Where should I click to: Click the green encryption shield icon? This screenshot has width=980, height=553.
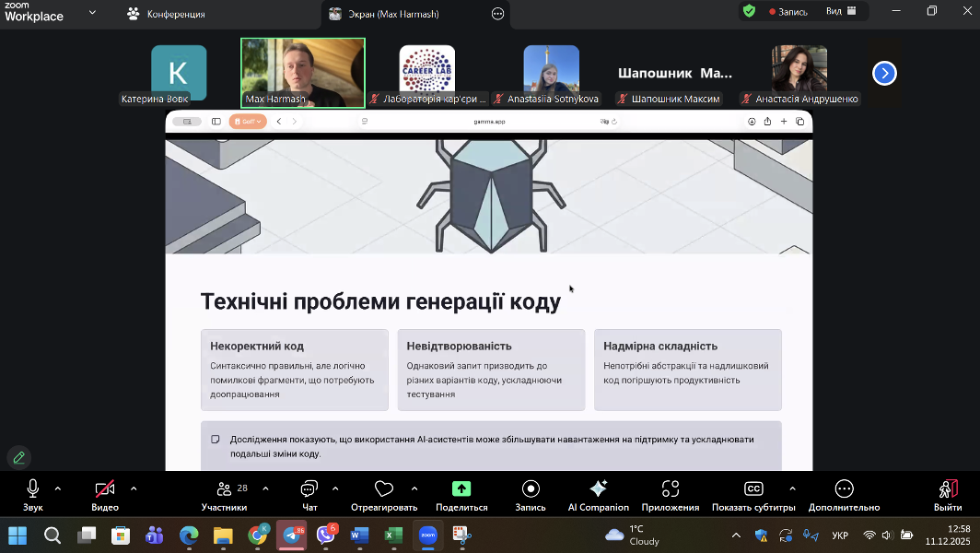[x=749, y=11]
